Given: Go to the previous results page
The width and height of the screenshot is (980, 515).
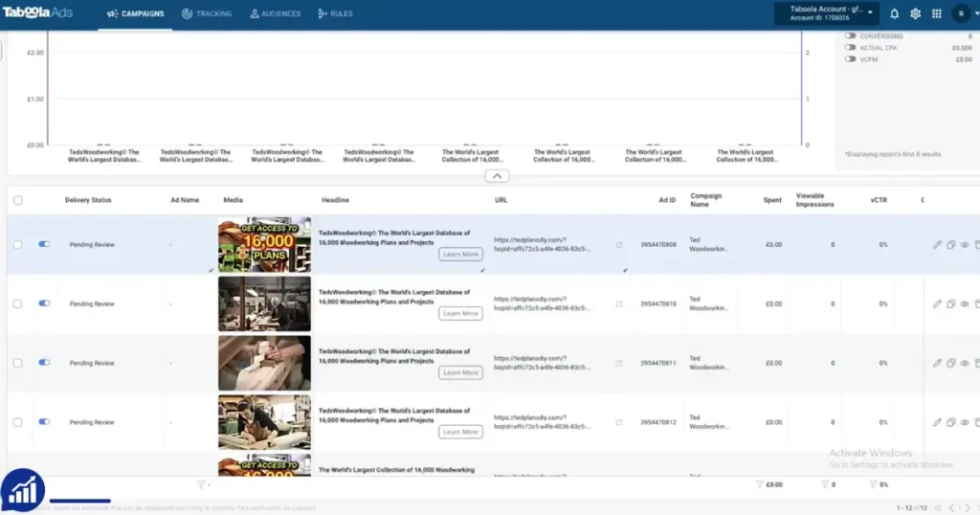Looking at the screenshot, I should [x=952, y=508].
